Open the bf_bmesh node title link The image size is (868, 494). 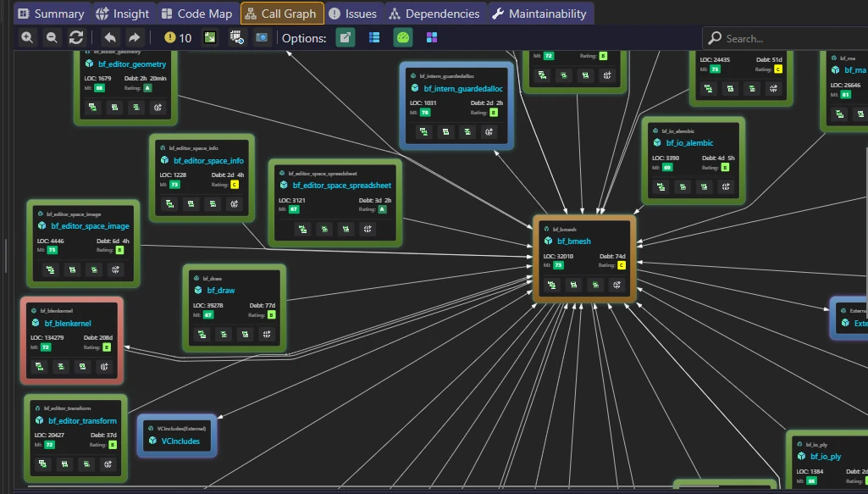click(573, 241)
